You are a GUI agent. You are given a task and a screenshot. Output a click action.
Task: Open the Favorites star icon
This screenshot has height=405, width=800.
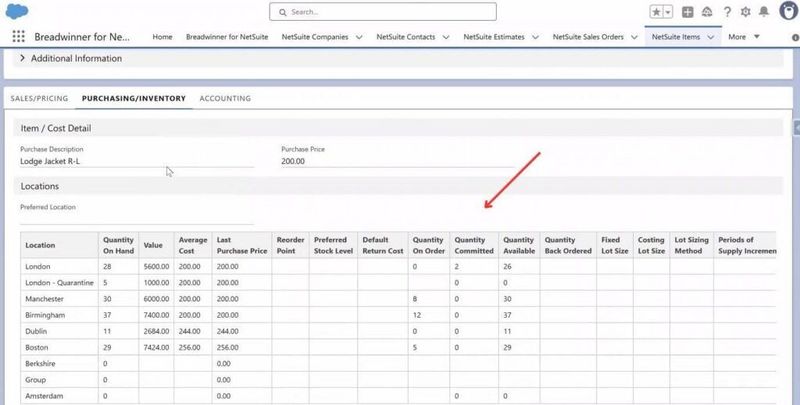coord(656,12)
